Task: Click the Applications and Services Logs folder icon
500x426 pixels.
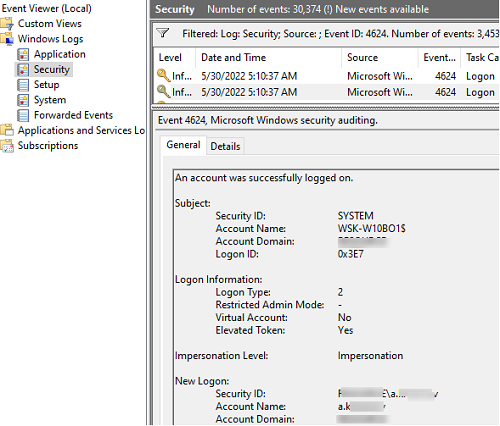Action: [x=7, y=130]
